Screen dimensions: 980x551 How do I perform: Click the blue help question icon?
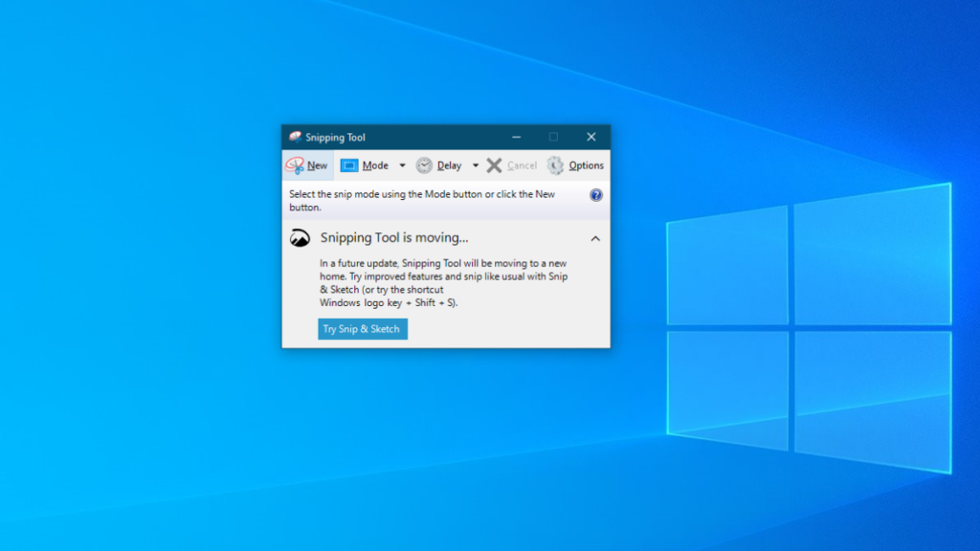click(596, 195)
